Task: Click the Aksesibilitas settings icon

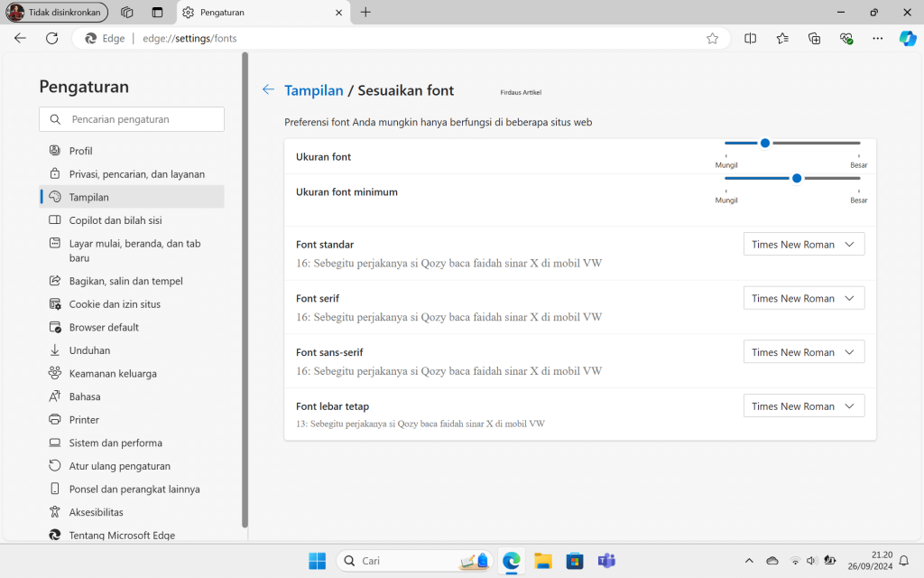Action: coord(55,512)
